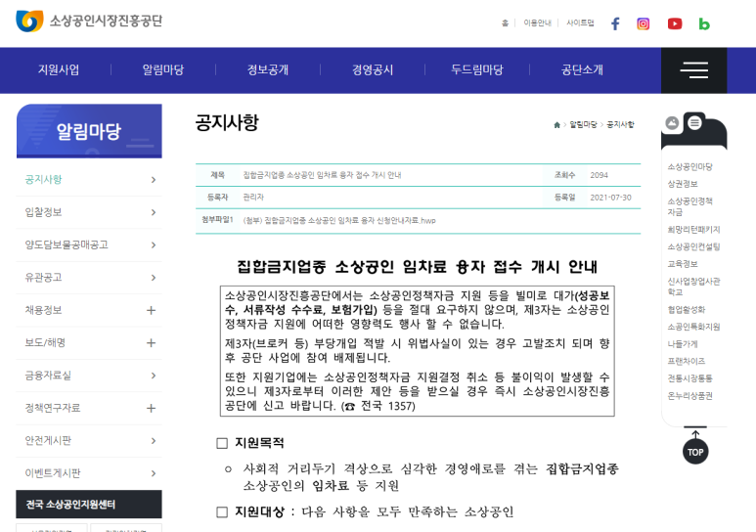Open 온누리상품권 quick link

[689, 396]
